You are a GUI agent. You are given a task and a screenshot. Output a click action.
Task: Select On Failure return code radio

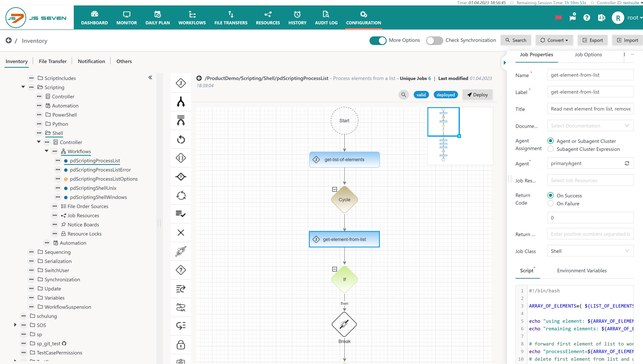550,203
